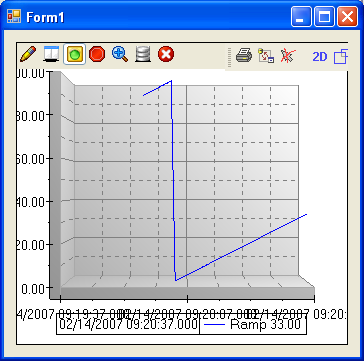Viewport: 364px width, 361px height.
Task: Select the magnifier zoom tool
Action: click(120, 54)
